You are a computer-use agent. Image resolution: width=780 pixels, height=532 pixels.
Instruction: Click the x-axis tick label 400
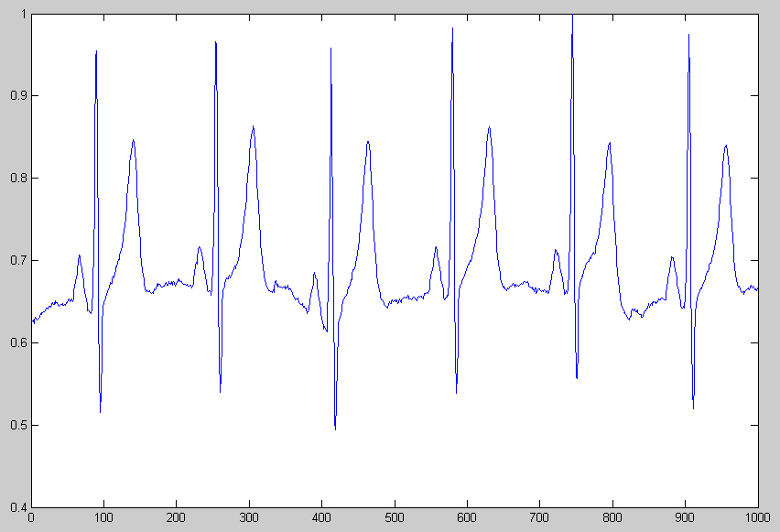point(321,517)
